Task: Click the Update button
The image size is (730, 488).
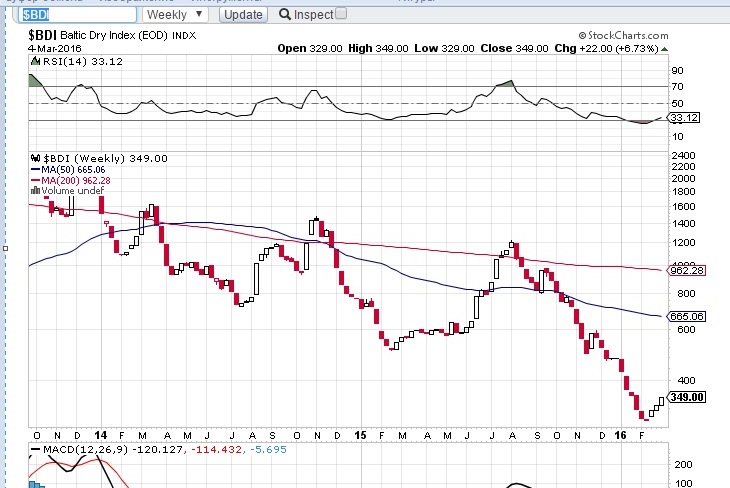Action: (242, 15)
